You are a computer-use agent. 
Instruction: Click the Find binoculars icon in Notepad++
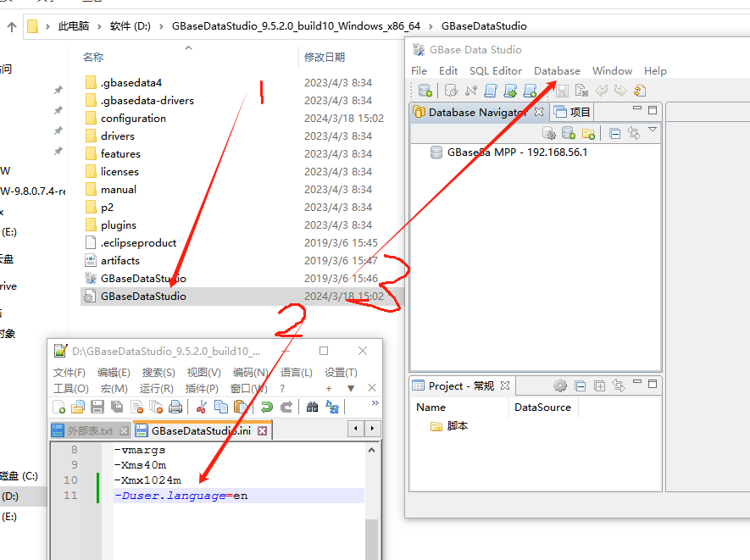(x=312, y=407)
